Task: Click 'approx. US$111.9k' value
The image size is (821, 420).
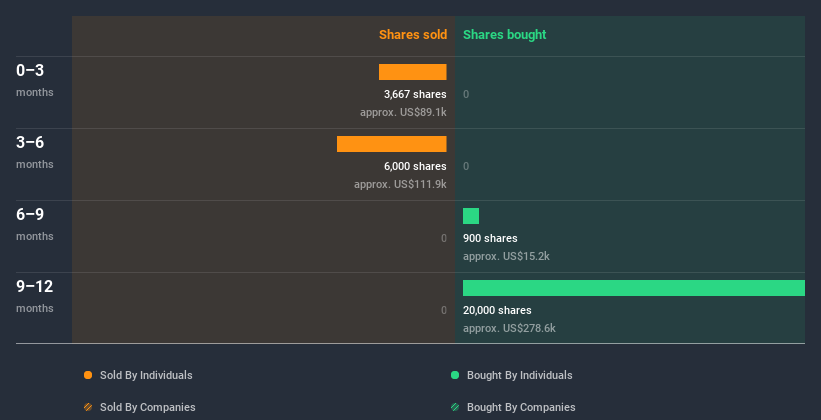Action: [400, 184]
